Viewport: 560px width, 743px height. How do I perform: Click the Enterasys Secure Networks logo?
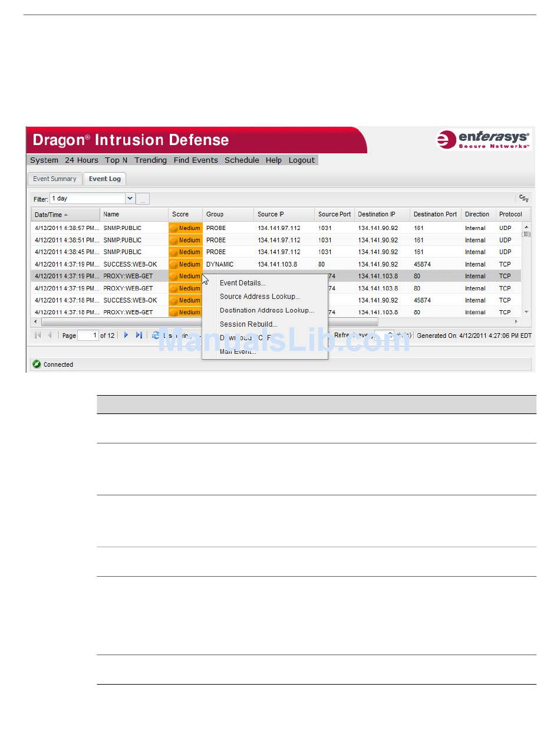tap(483, 140)
